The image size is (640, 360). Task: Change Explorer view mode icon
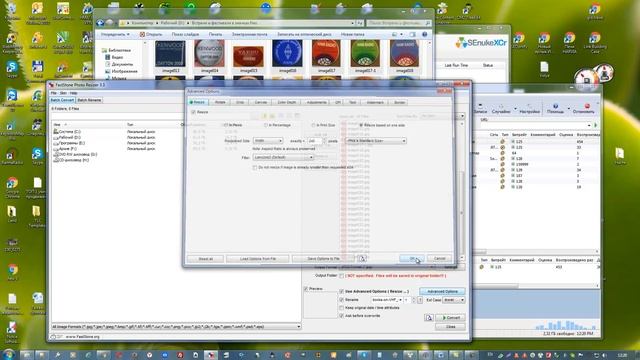394,35
